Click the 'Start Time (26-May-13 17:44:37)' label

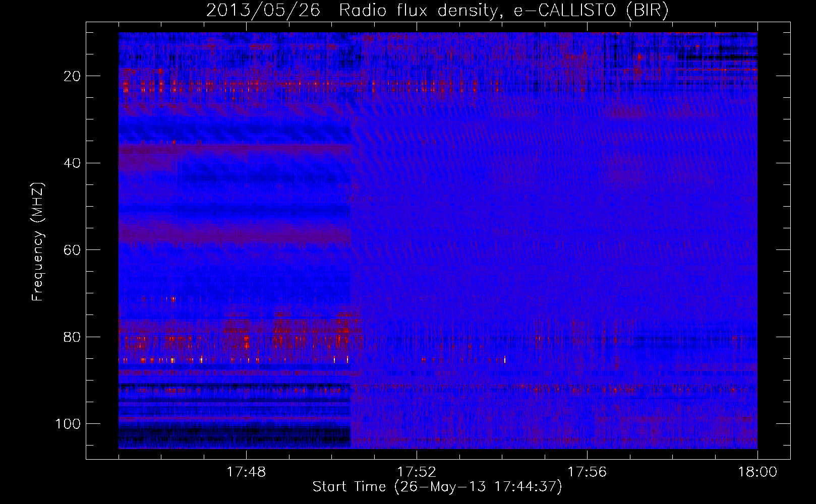coord(437,487)
